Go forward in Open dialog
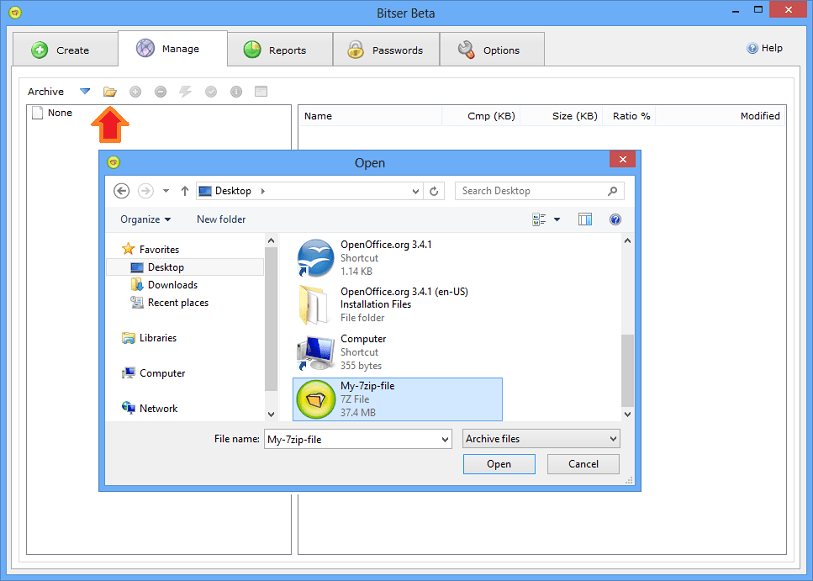The image size is (813, 581). click(146, 191)
